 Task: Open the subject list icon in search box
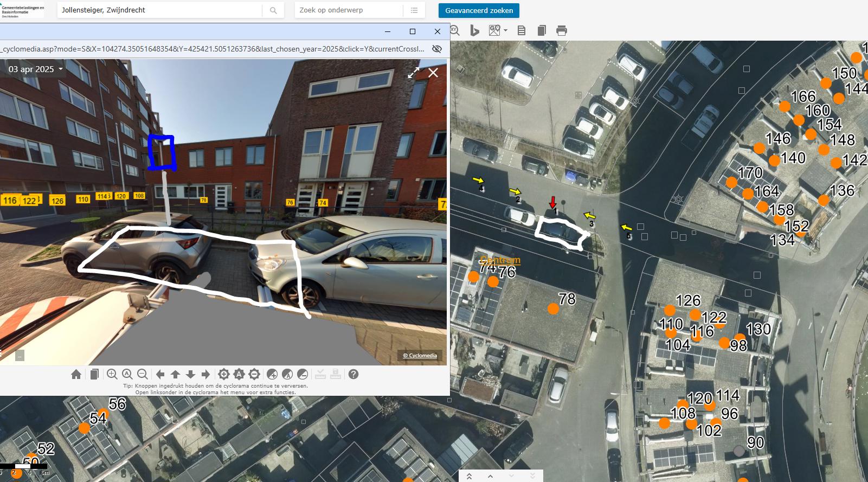pos(414,10)
